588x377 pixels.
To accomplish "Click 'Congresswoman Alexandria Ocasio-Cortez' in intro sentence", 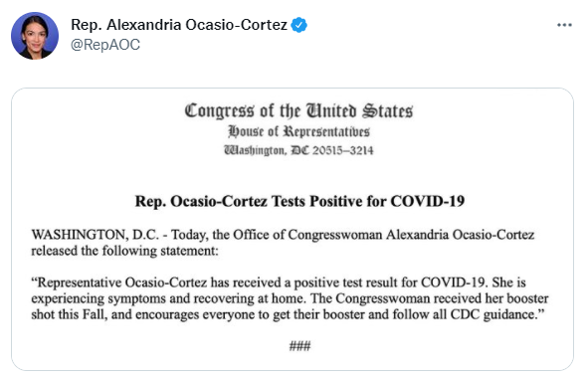I will click(x=411, y=235).
